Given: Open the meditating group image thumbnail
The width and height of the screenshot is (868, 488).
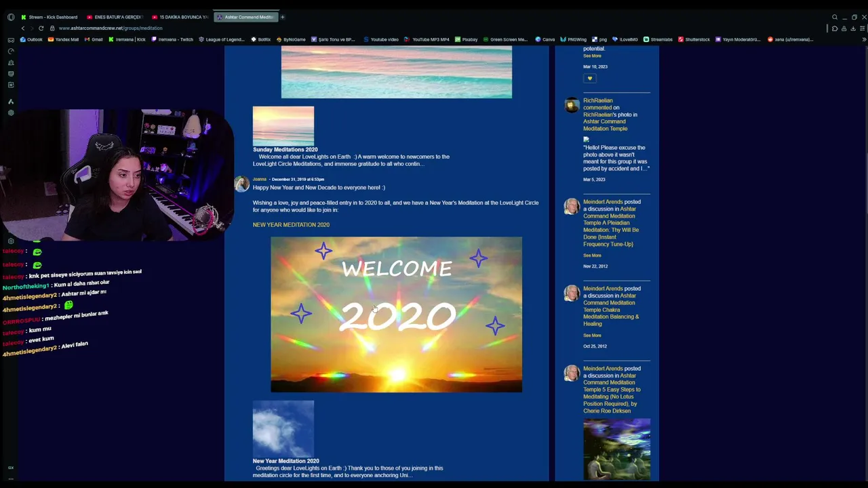Looking at the screenshot, I should point(616,450).
